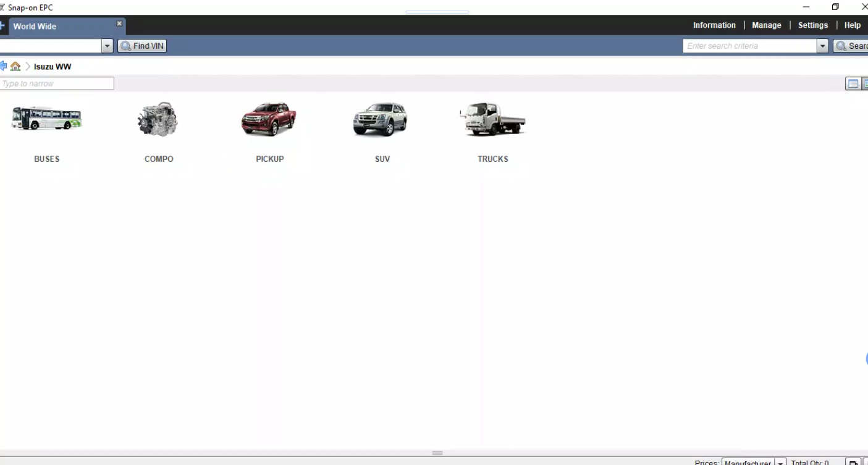The image size is (868, 465).
Task: Open the BUSES category thumbnail
Action: tap(46, 119)
